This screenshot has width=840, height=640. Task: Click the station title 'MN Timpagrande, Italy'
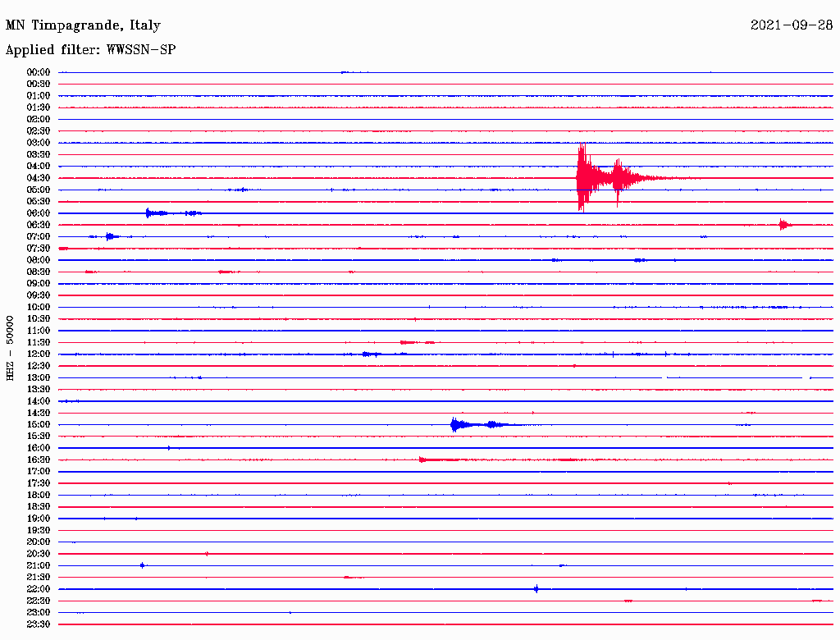coord(83,25)
